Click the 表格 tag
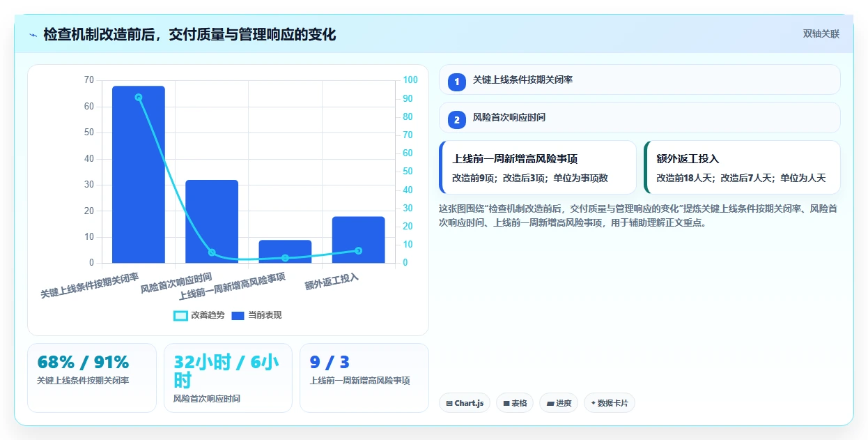Image resolution: width=868 pixels, height=440 pixels. pyautogui.click(x=515, y=403)
